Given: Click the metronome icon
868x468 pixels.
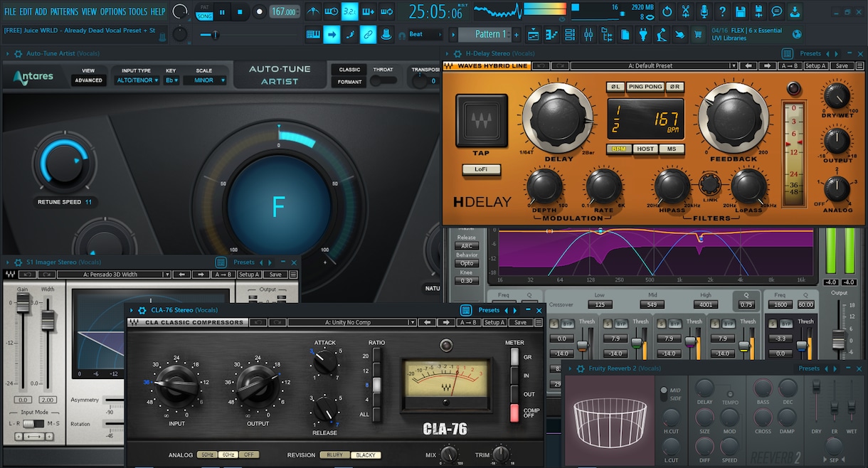Looking at the screenshot, I should pyautogui.click(x=313, y=11).
